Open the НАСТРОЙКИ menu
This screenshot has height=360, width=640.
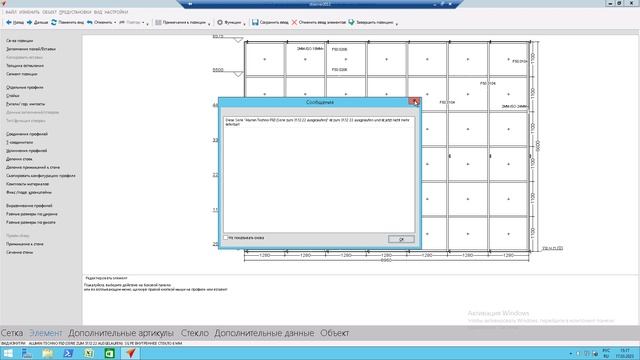pos(116,12)
